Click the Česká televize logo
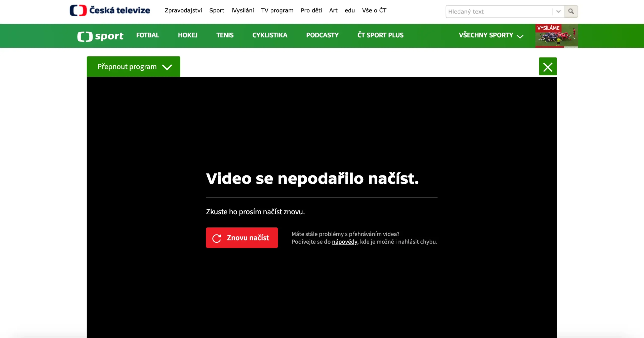 [110, 10]
